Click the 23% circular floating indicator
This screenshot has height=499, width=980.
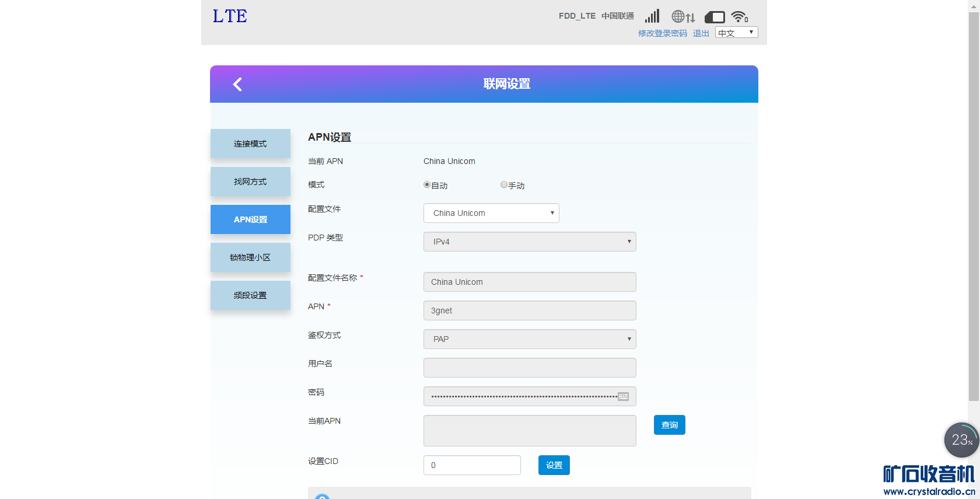click(961, 440)
